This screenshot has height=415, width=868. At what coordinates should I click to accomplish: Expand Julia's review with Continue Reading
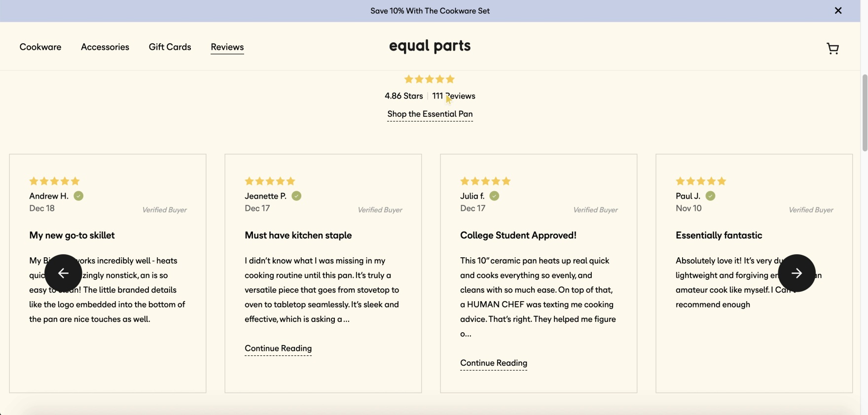494,363
